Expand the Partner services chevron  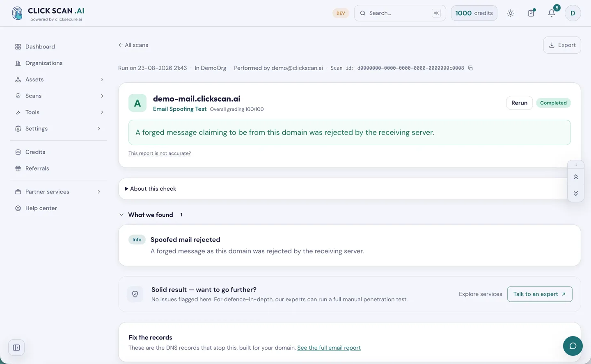pos(99,192)
